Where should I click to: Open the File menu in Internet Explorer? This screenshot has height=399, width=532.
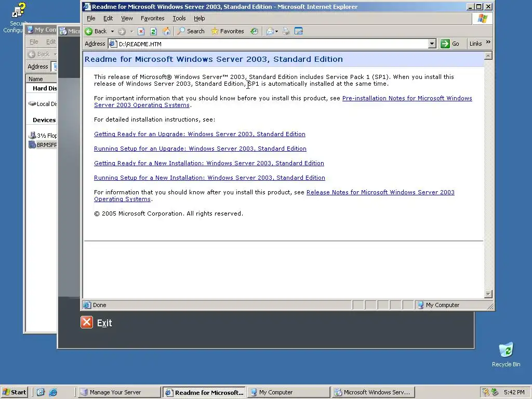click(x=91, y=18)
